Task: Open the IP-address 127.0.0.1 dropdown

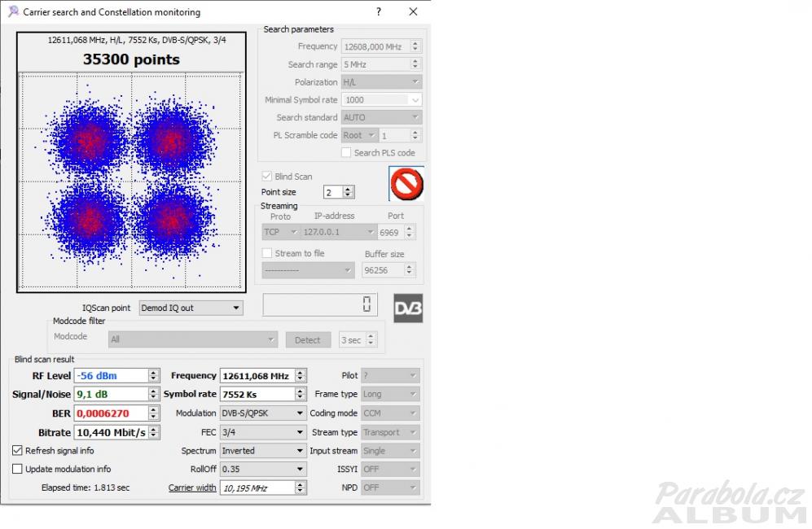Action: (x=338, y=232)
